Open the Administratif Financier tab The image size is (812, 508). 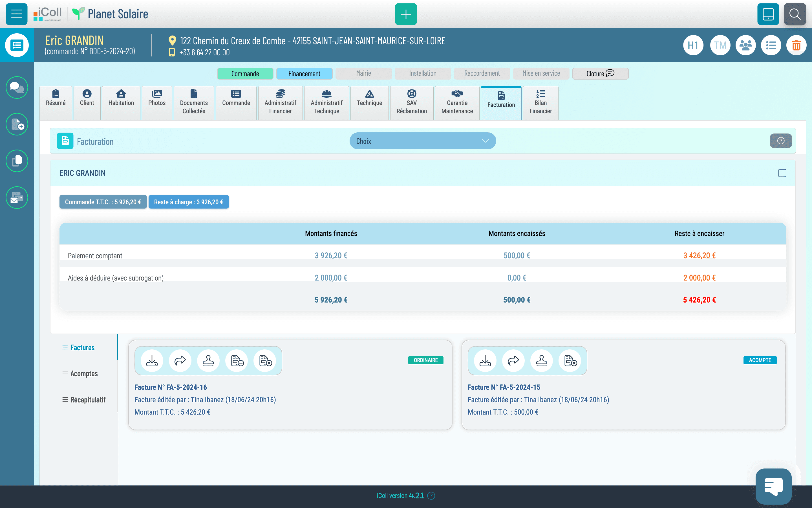(x=280, y=102)
